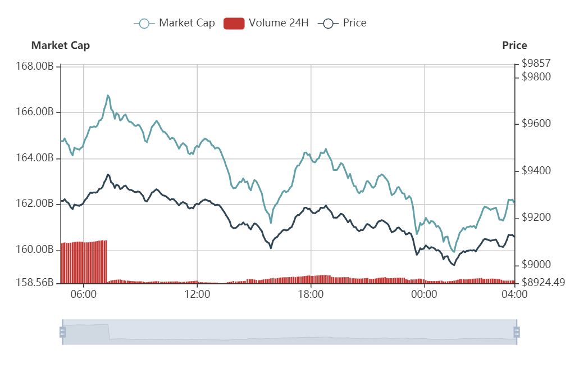Viewport: 588px width, 367px height.
Task: Click the 04:00 time axis label
Action: click(x=515, y=294)
